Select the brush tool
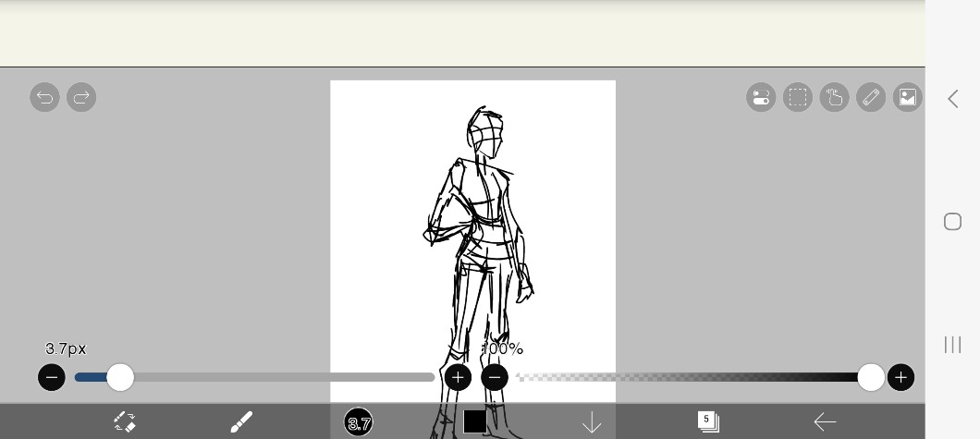The image size is (980, 439). [x=241, y=422]
